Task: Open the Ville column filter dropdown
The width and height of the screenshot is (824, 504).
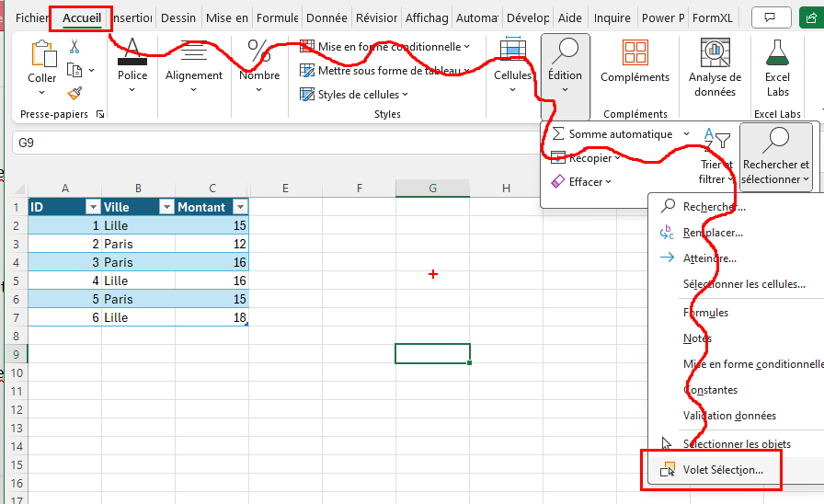Action: point(166,207)
